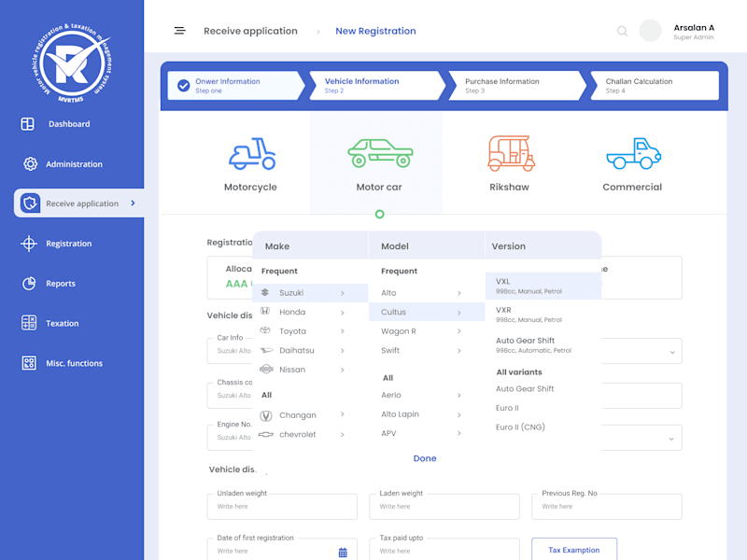The height and width of the screenshot is (560, 747).
Task: Expand Receive application sidebar arrow
Action: pos(133,203)
